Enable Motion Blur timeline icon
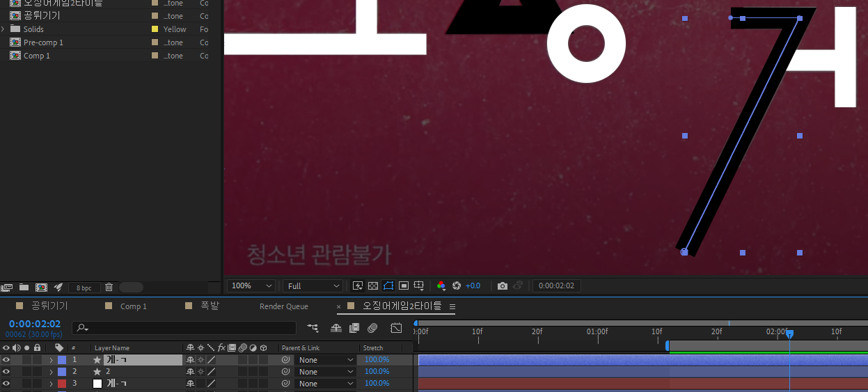The width and height of the screenshot is (868, 392). point(372,327)
